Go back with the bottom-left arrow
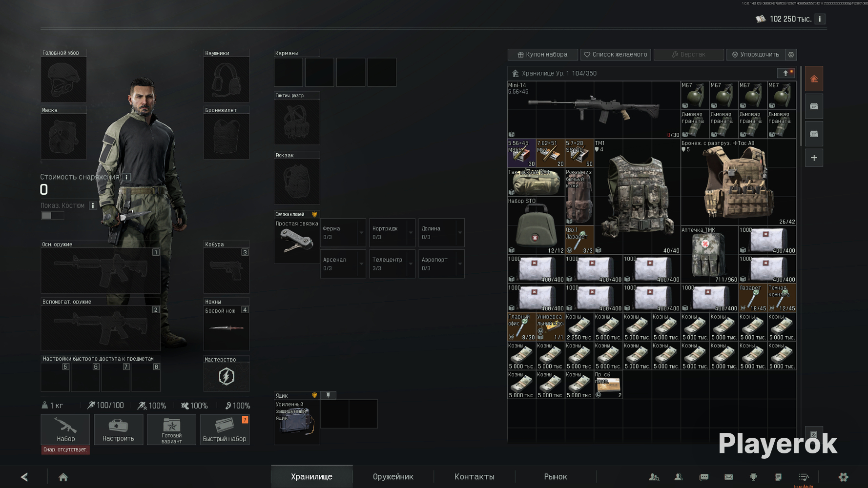 (24, 477)
